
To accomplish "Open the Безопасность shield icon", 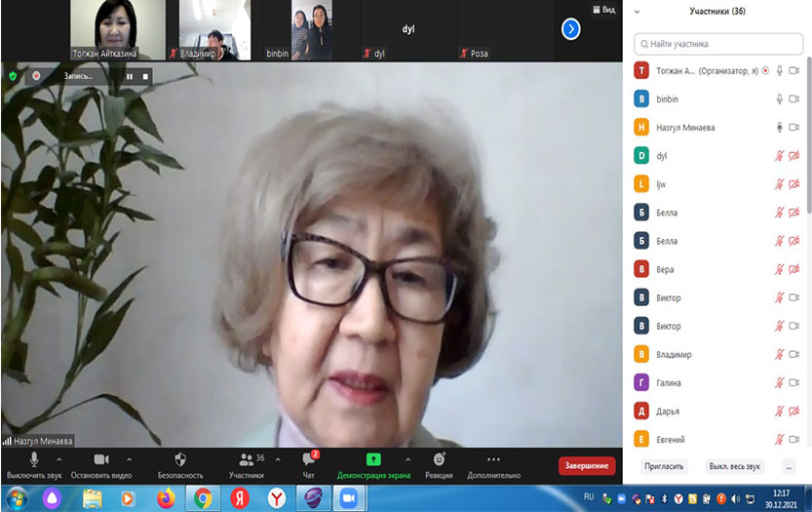I will [x=180, y=459].
